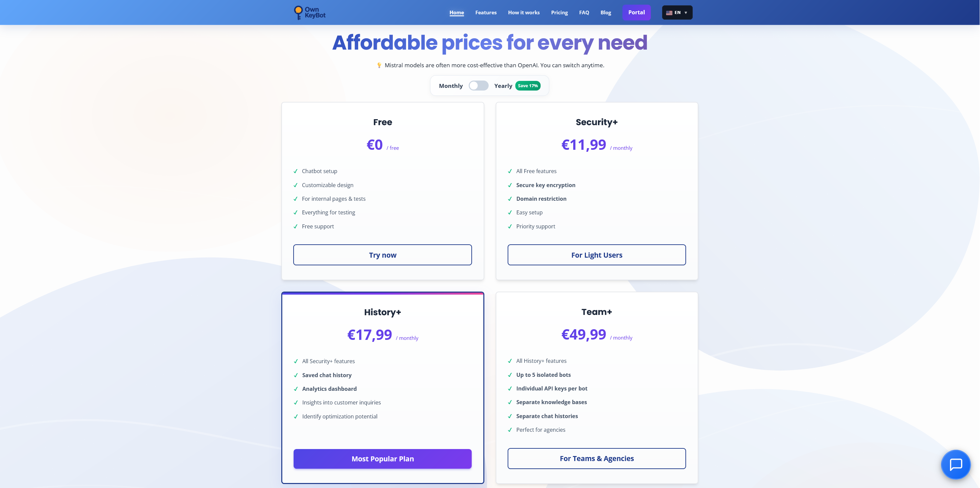Screen dimensions: 980x488
Task: Click the OwnKeyBot key logo
Action: coord(299,13)
